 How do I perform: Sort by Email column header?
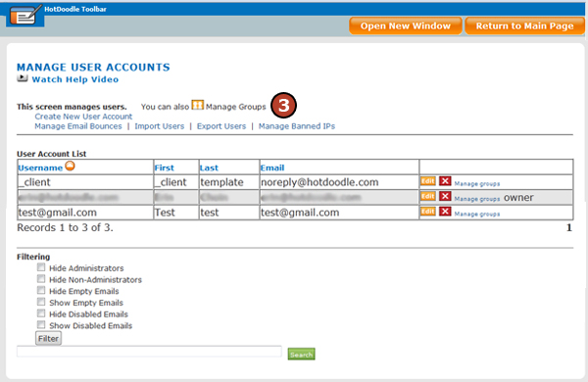[272, 167]
